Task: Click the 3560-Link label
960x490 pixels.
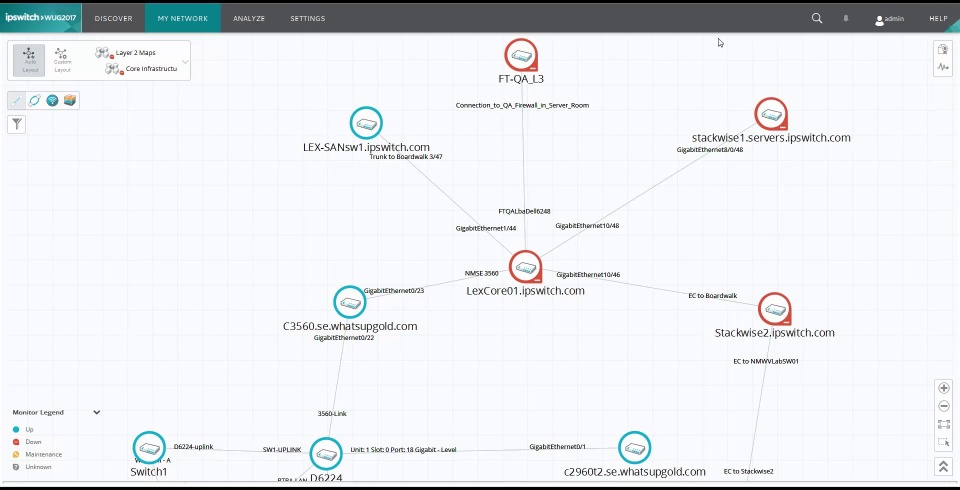Action: (x=332, y=413)
